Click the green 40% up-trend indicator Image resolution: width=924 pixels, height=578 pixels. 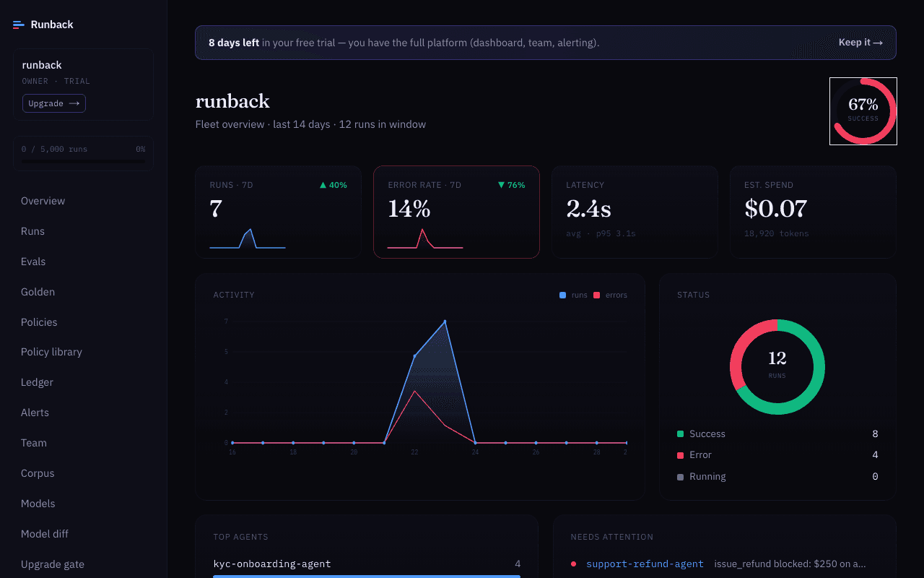tap(334, 185)
